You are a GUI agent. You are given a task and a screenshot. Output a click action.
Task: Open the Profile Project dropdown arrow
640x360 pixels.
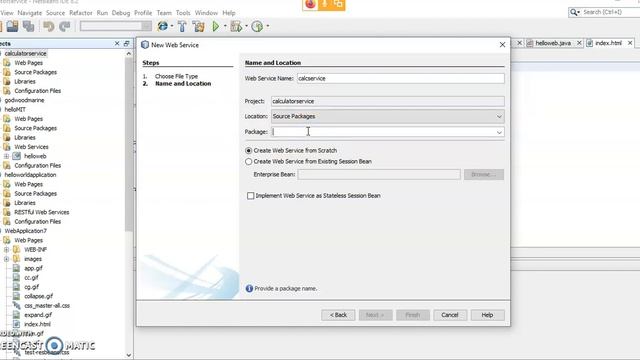coord(267,27)
